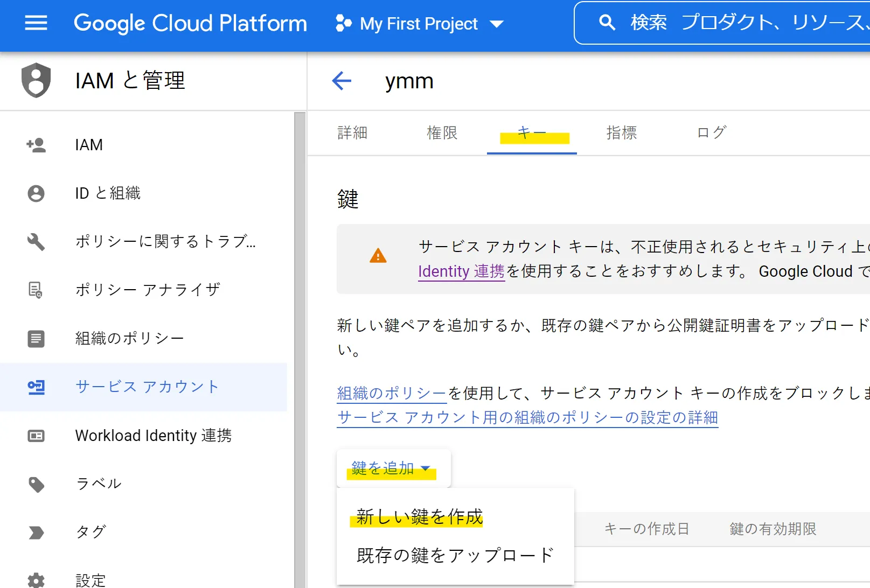Image resolution: width=870 pixels, height=588 pixels.
Task: Open サービス アカウント用の組織のポリシーの設定の詳細 link
Action: [x=527, y=417]
